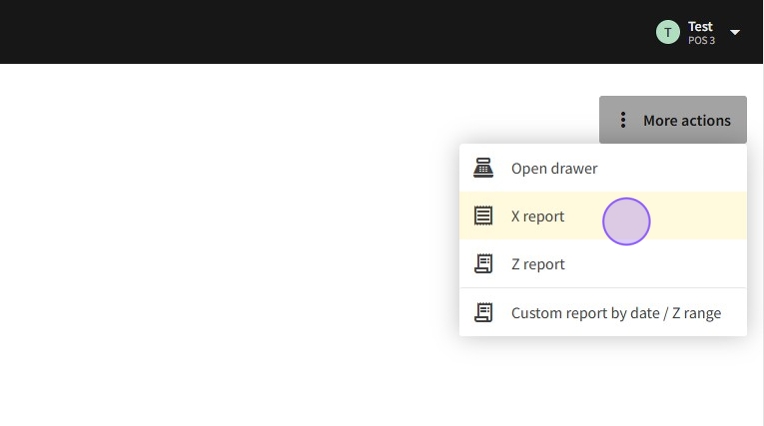This screenshot has width=764, height=426.
Task: Click the Custom report document icon
Action: click(483, 313)
